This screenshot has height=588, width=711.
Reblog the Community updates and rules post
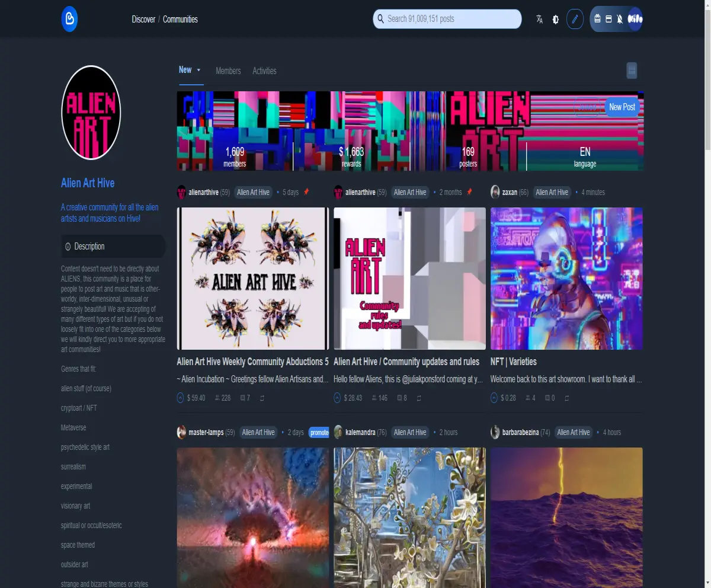pos(419,398)
